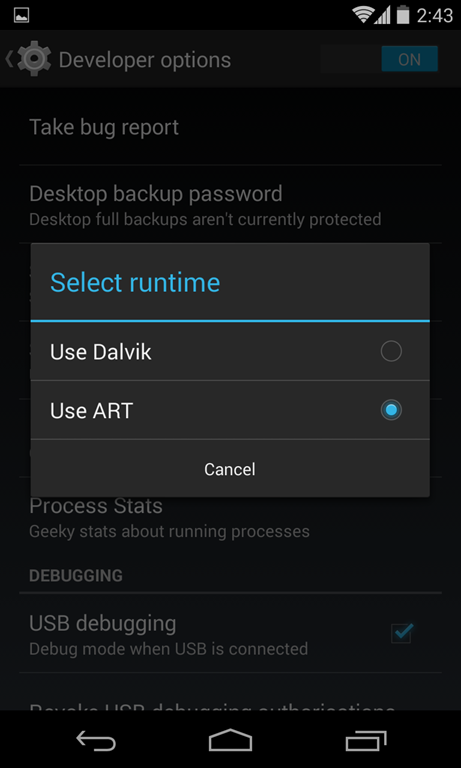Tap the cellular signal icon

click(x=384, y=15)
